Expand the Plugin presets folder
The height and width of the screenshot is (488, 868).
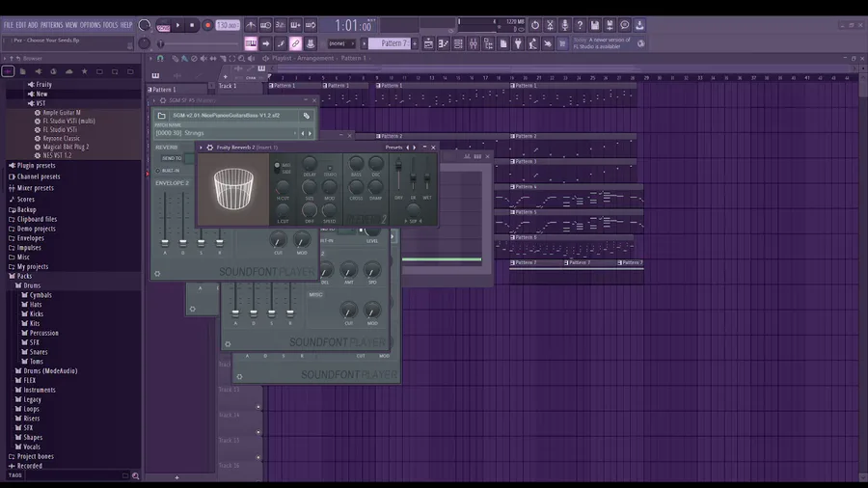[x=36, y=166]
